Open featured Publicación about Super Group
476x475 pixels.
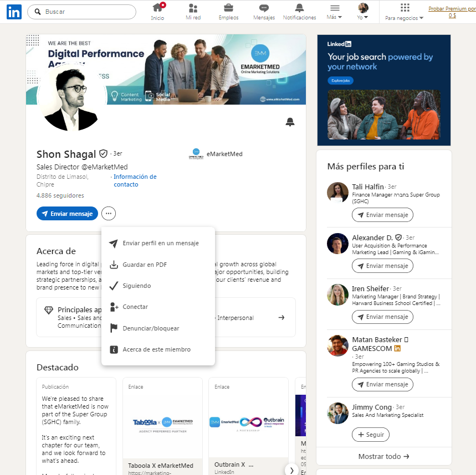[x=76, y=426]
